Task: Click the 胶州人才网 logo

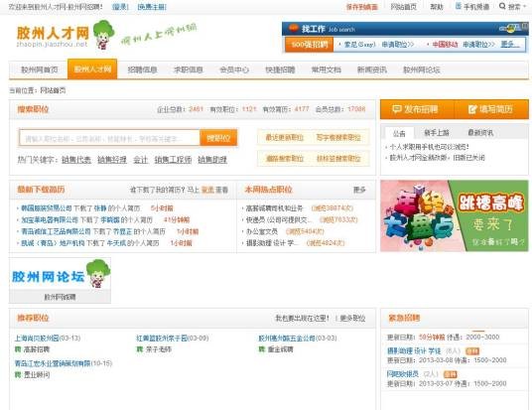Action: [53, 37]
